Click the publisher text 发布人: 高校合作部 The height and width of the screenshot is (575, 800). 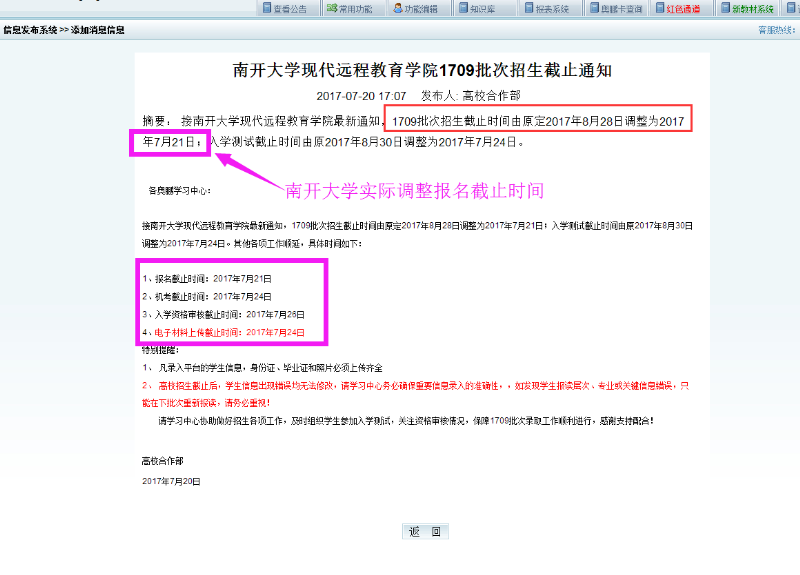click(x=470, y=96)
